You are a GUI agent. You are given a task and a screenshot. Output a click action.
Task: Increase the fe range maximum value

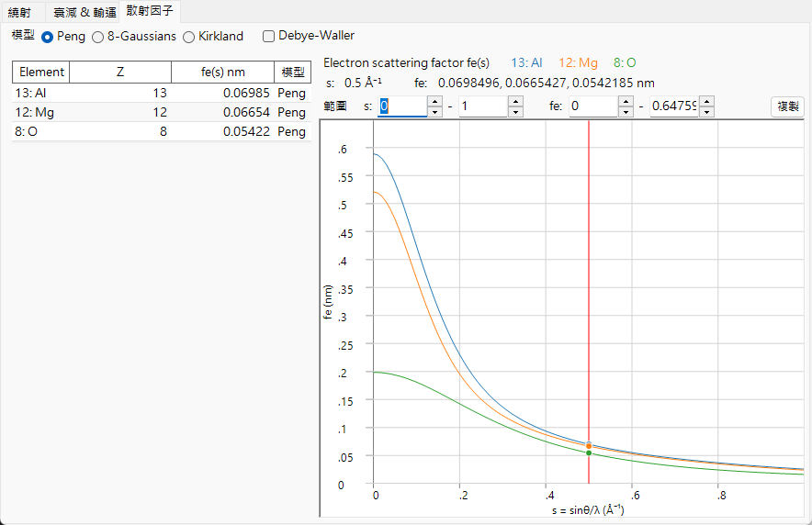(707, 101)
